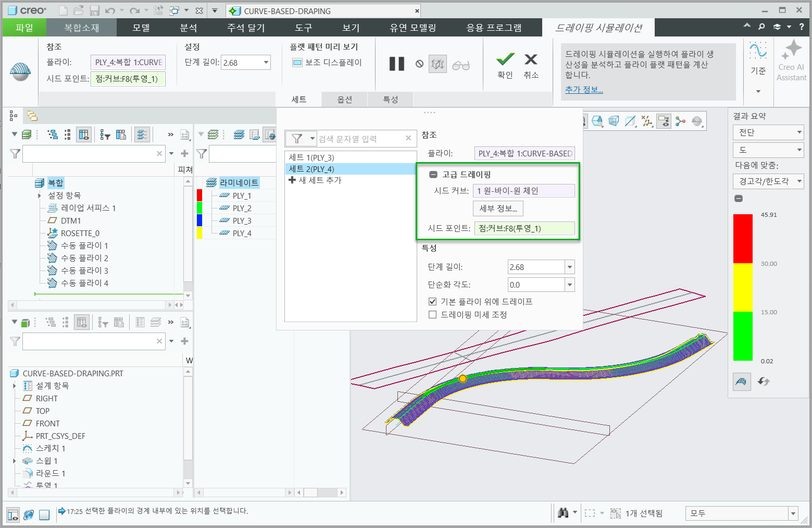Click the red color swatch for PLY_1
This screenshot has height=528, width=812.
click(199, 195)
